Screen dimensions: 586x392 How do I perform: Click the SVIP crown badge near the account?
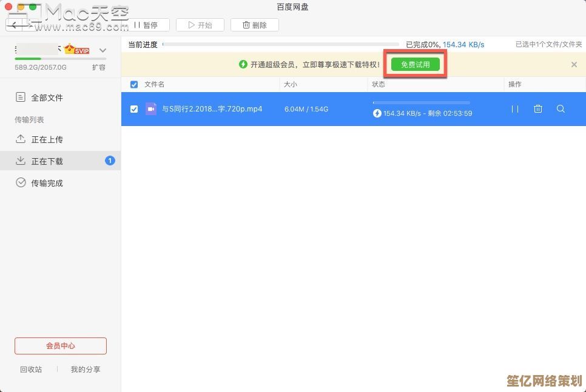tap(76, 49)
